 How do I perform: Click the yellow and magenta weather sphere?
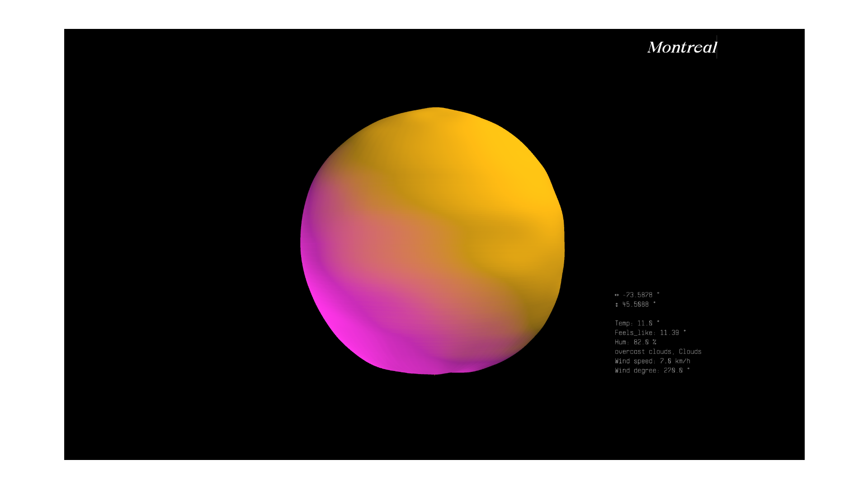pos(433,241)
